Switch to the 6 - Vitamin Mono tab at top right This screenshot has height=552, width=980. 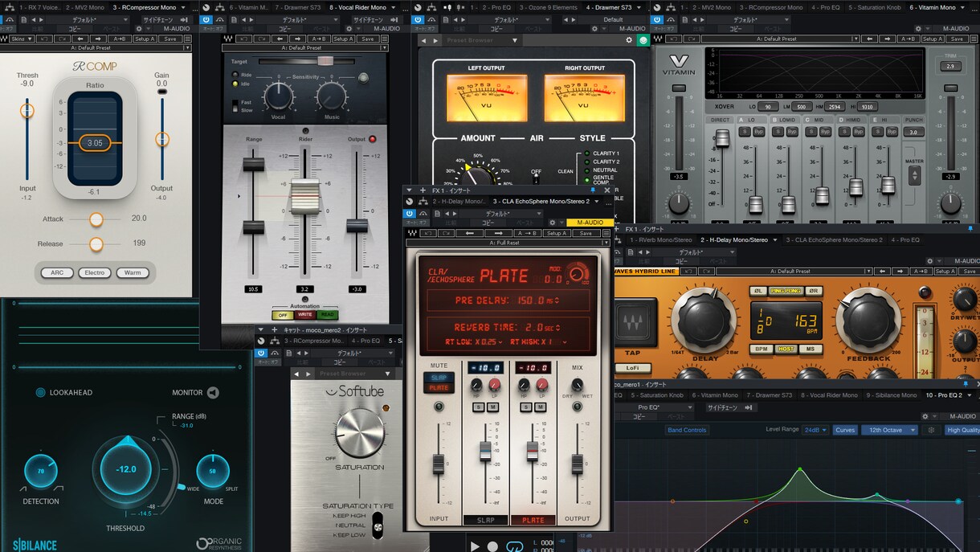pyautogui.click(x=933, y=7)
